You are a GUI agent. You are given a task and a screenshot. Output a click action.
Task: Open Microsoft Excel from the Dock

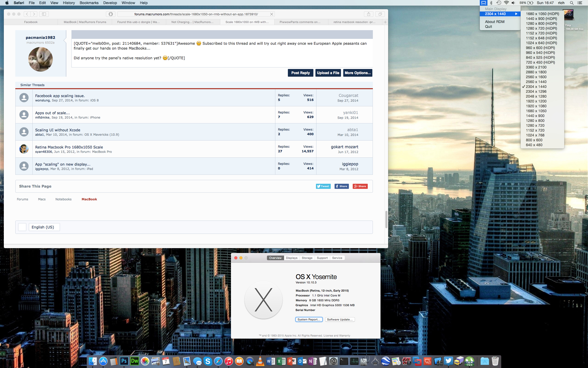(281, 361)
